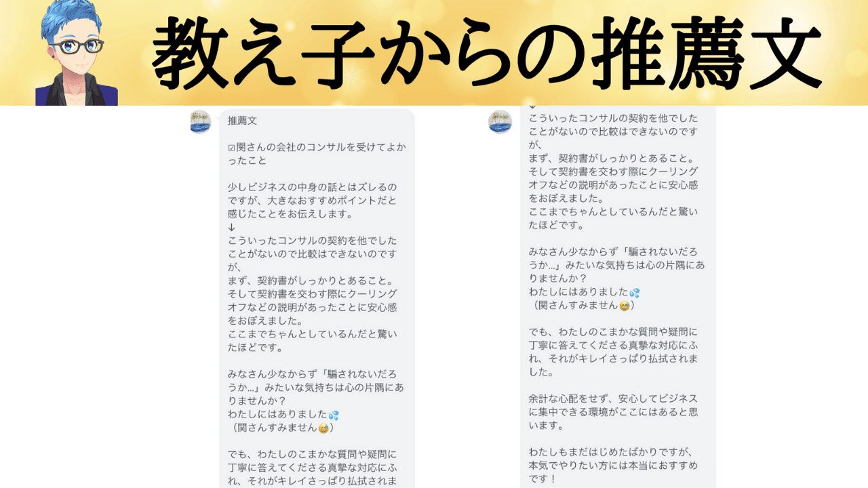Click に集中できる環境がここにはあると思 line
The image size is (868, 488).
click(x=613, y=413)
